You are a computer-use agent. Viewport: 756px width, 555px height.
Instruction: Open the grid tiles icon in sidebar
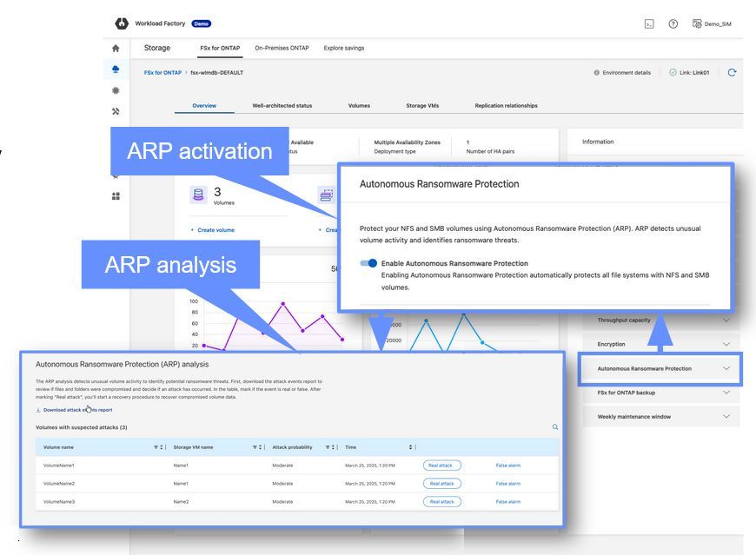coord(116,196)
